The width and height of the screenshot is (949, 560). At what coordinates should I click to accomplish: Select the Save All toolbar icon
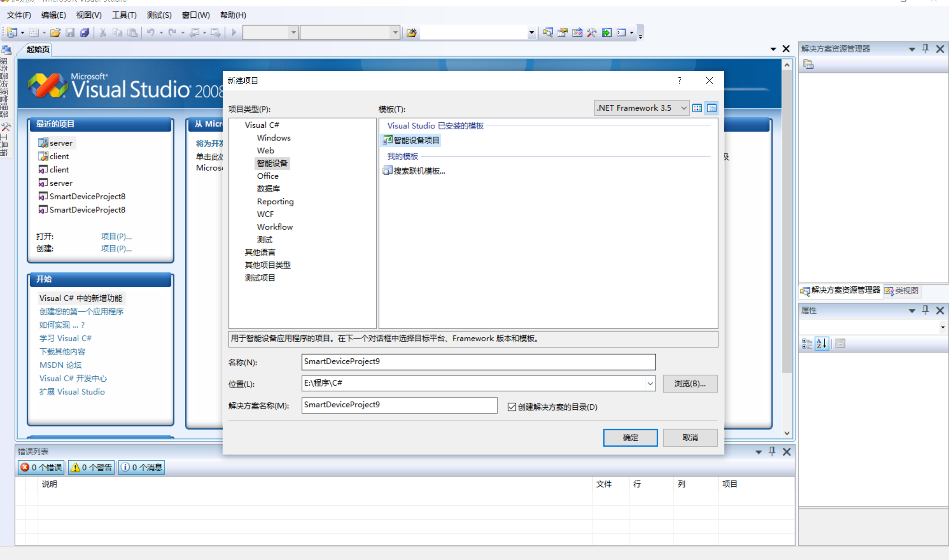click(x=85, y=32)
